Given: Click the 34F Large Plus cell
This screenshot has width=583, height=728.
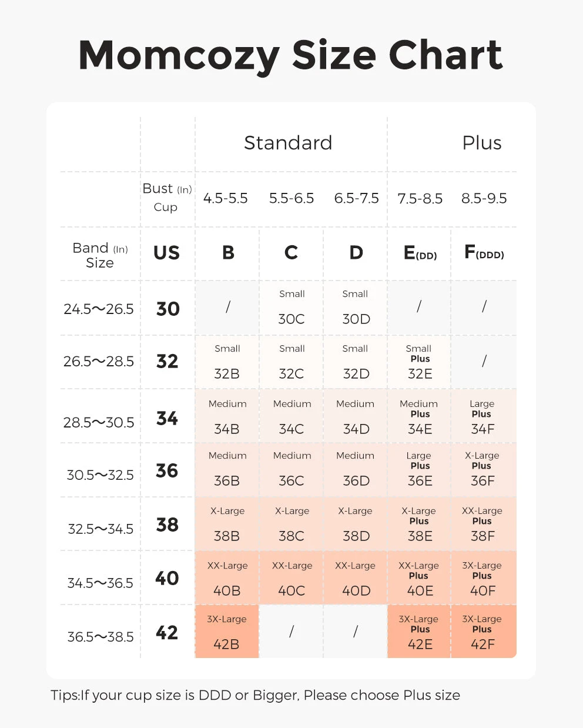Looking at the screenshot, I should pyautogui.click(x=484, y=416).
